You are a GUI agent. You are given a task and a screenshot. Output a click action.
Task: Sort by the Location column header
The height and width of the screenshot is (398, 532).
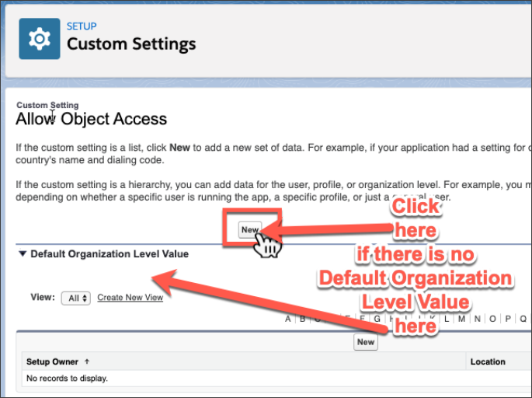point(488,361)
